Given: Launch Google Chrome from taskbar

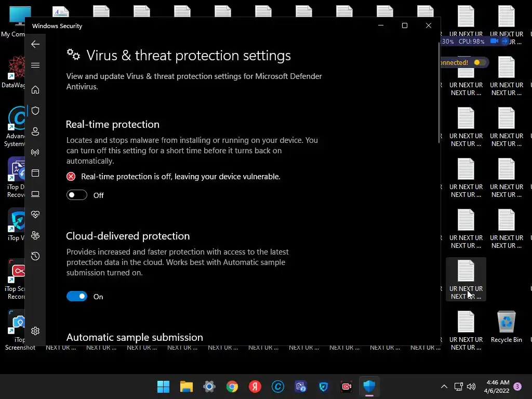Looking at the screenshot, I should pos(232,387).
